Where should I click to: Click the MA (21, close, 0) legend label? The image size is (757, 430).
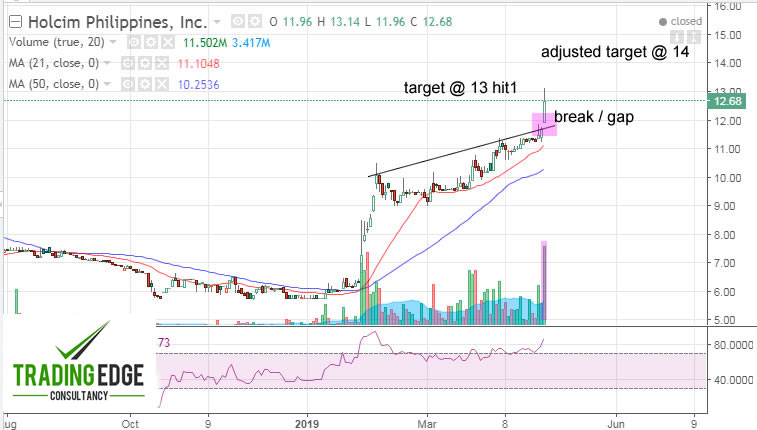tap(54, 63)
